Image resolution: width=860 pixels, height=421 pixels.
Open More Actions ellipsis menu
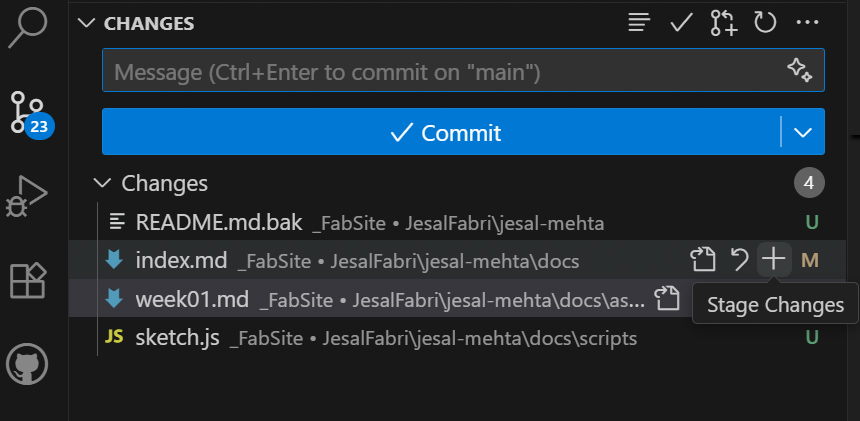pos(807,23)
